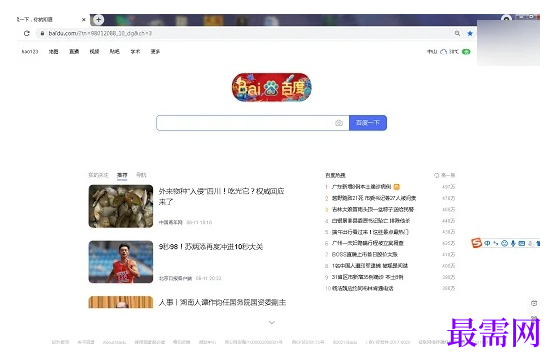The image size is (559, 364).
Task: Open the 贴吧 navigation link
Action: click(x=114, y=52)
